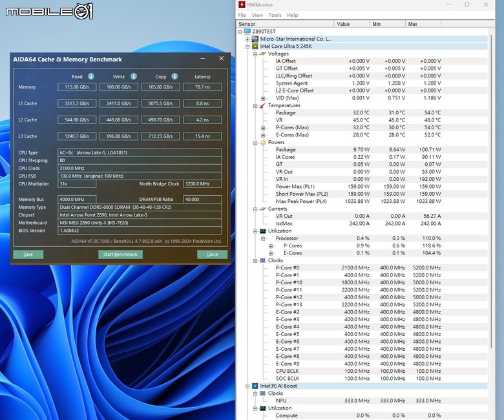Image resolution: width=504 pixels, height=420 pixels.
Task: Expand the VID (Max) entry
Action: tap(263, 98)
